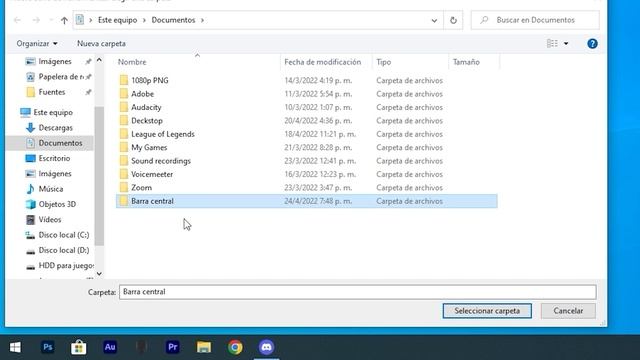
Task: Open Escritorio in navigation pane
Action: [54, 158]
